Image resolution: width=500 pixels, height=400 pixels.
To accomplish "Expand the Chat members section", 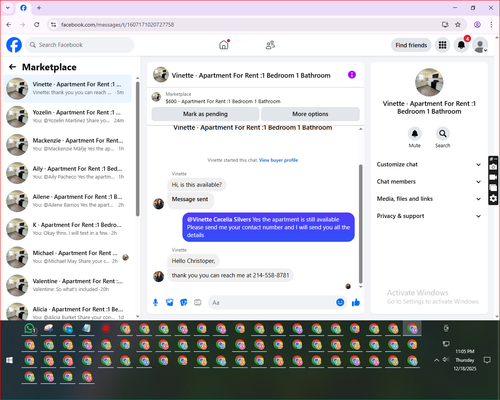I will pyautogui.click(x=429, y=182).
